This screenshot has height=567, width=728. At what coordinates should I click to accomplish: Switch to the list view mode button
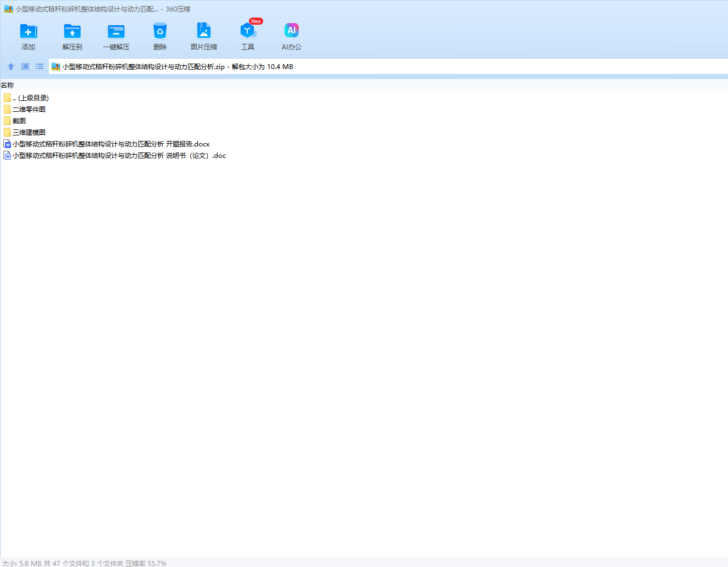coord(39,66)
